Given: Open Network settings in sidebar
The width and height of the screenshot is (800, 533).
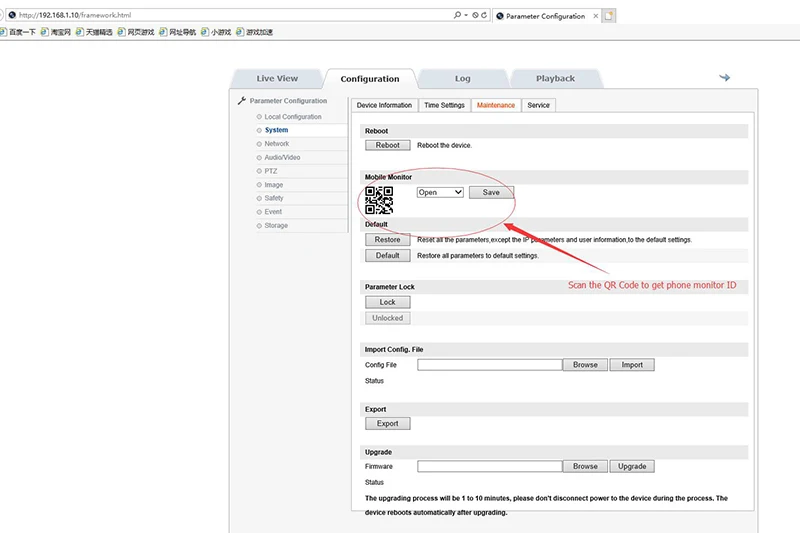Looking at the screenshot, I should pos(277,144).
